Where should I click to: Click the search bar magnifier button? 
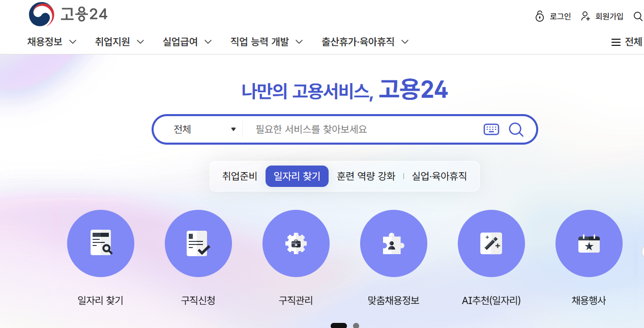(x=516, y=129)
